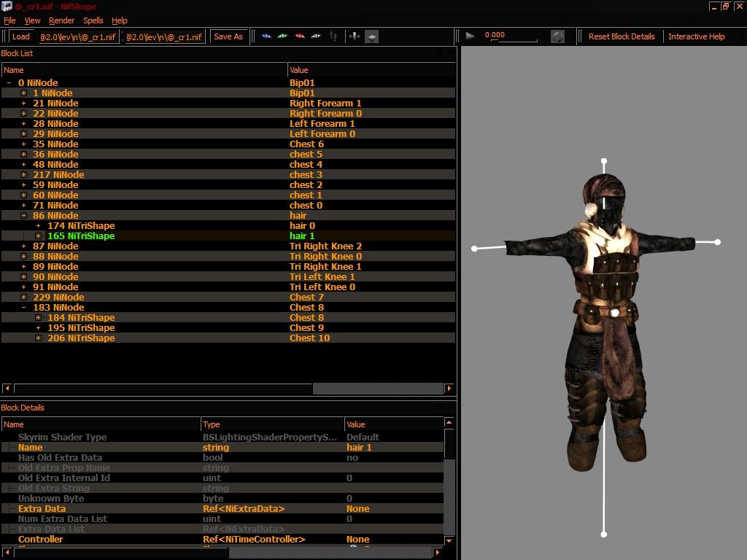Collapse the 86 NiNode hair node

23,216
